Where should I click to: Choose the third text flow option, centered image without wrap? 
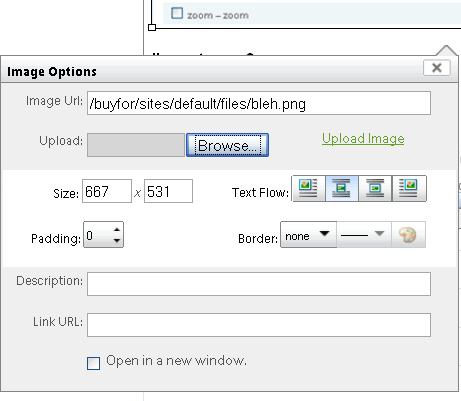(376, 189)
